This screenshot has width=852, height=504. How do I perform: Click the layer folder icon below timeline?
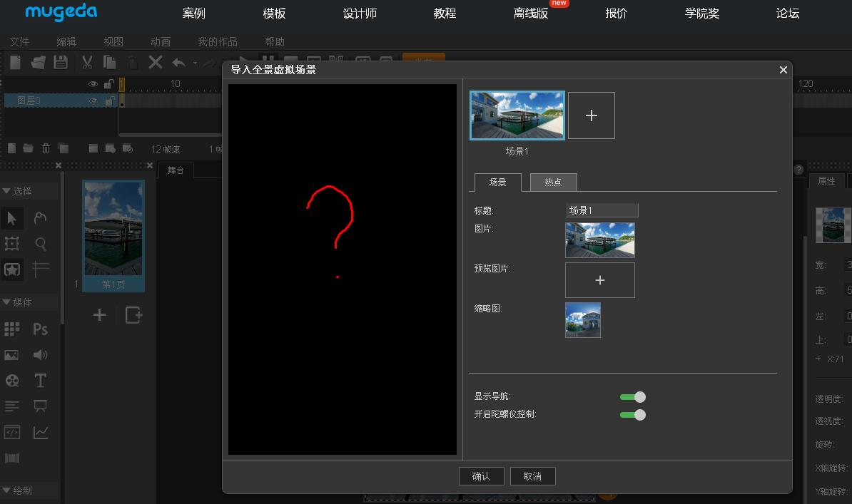pos(29,148)
